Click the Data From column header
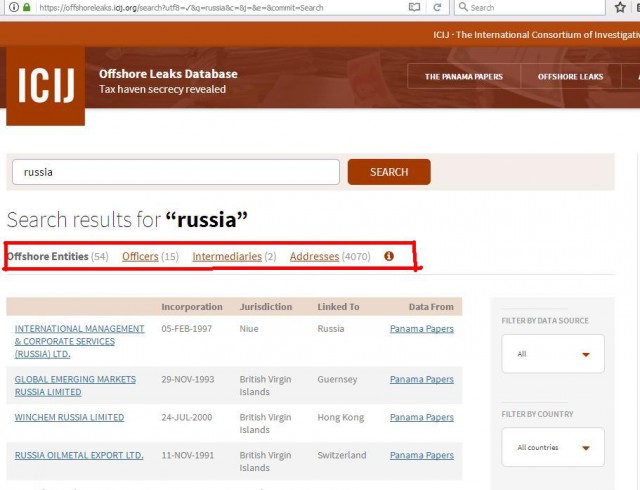Image resolution: width=640 pixels, height=490 pixels. pos(431,307)
